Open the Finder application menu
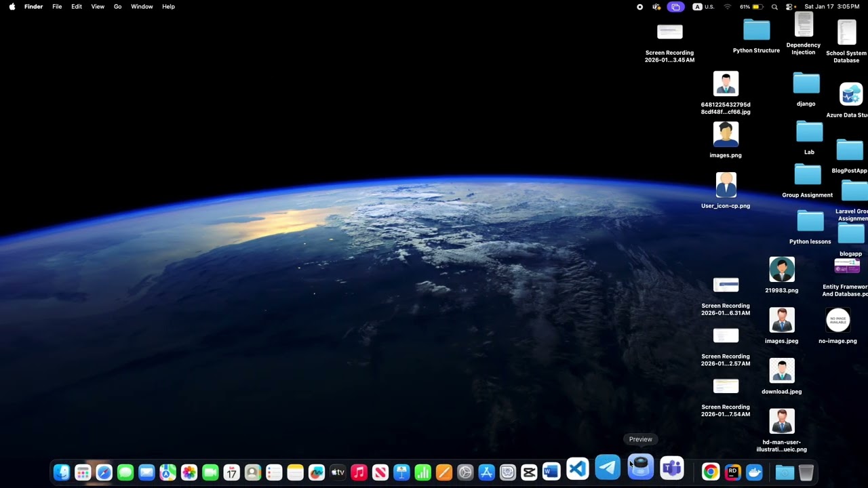868x488 pixels. pyautogui.click(x=33, y=7)
